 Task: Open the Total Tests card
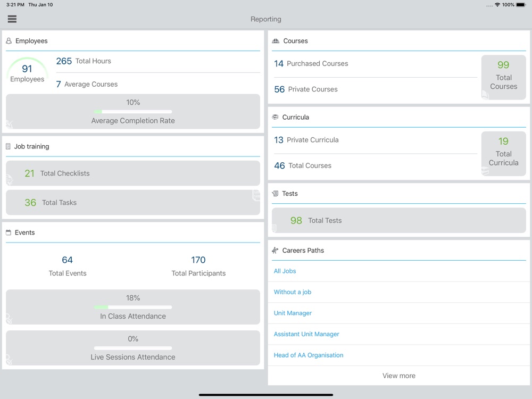[x=398, y=220]
